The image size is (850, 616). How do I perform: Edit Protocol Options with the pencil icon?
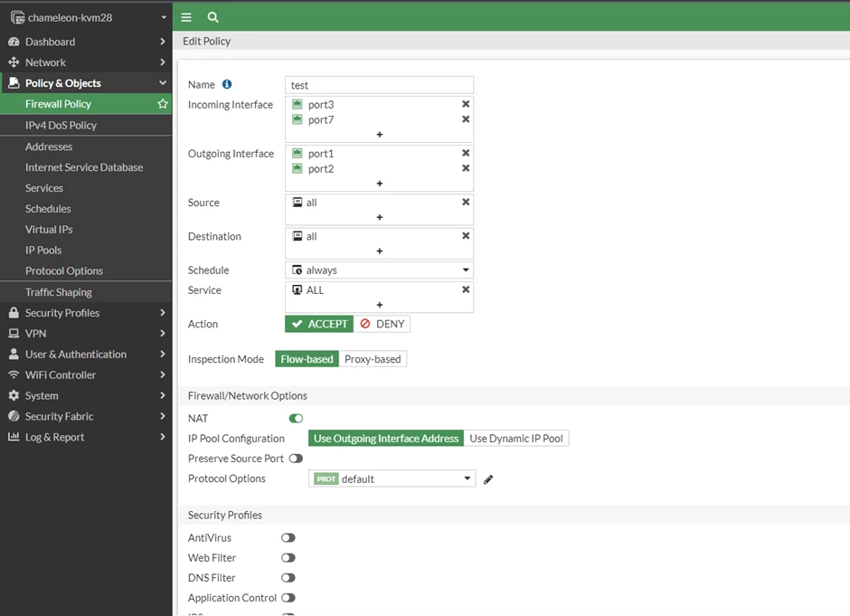488,479
